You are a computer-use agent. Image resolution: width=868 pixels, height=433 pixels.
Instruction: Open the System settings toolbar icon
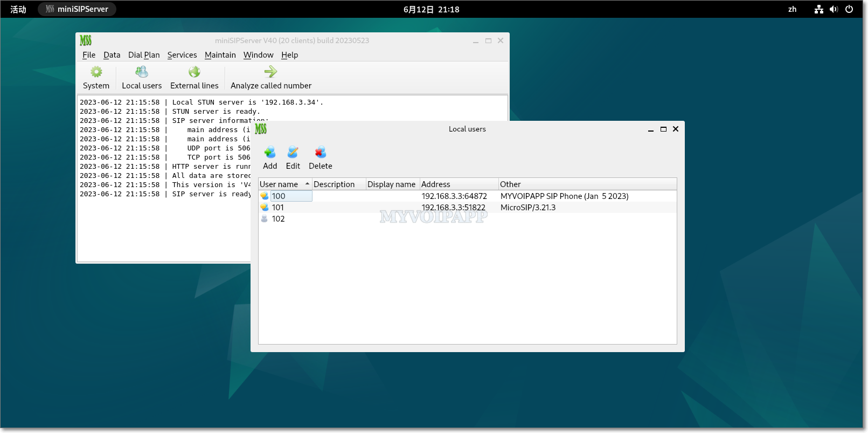pyautogui.click(x=96, y=78)
